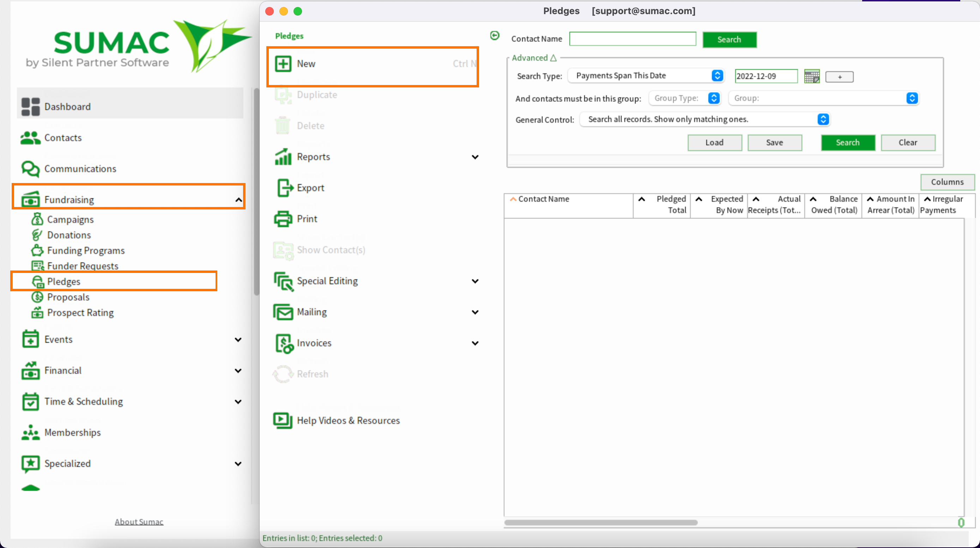
Task: Sort by Irregular Payments column header
Action: [x=945, y=205]
